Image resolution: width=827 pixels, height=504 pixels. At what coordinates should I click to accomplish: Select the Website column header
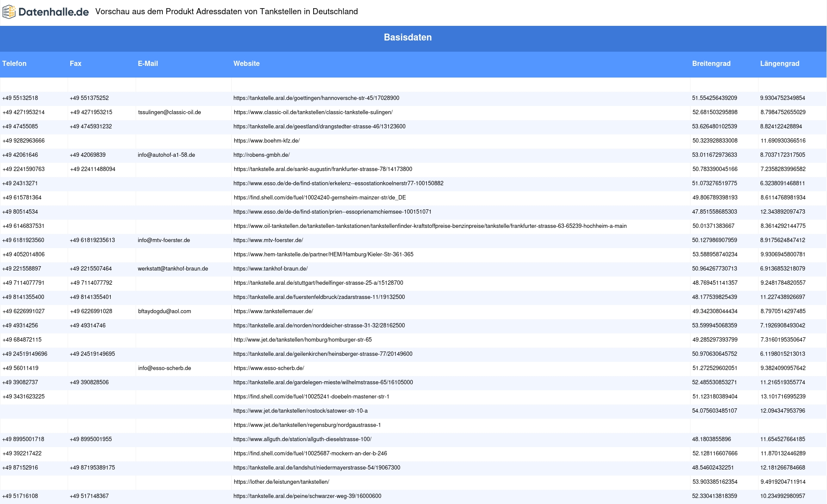pyautogui.click(x=246, y=63)
